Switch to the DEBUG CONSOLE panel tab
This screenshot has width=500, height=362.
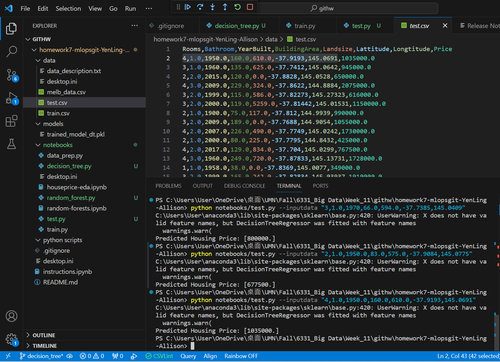click(244, 186)
